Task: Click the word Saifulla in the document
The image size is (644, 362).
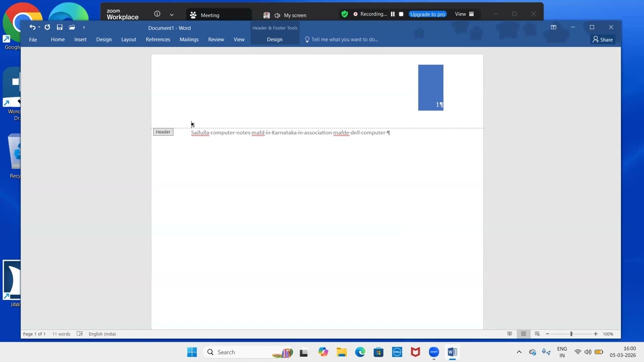Action: tap(200, 133)
